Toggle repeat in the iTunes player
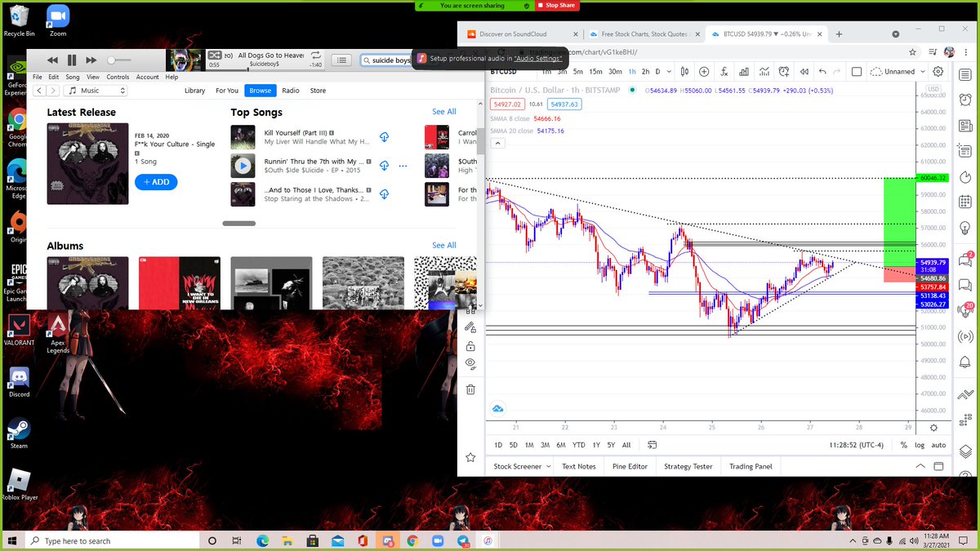Viewport: 980px width, 551px height. [316, 55]
